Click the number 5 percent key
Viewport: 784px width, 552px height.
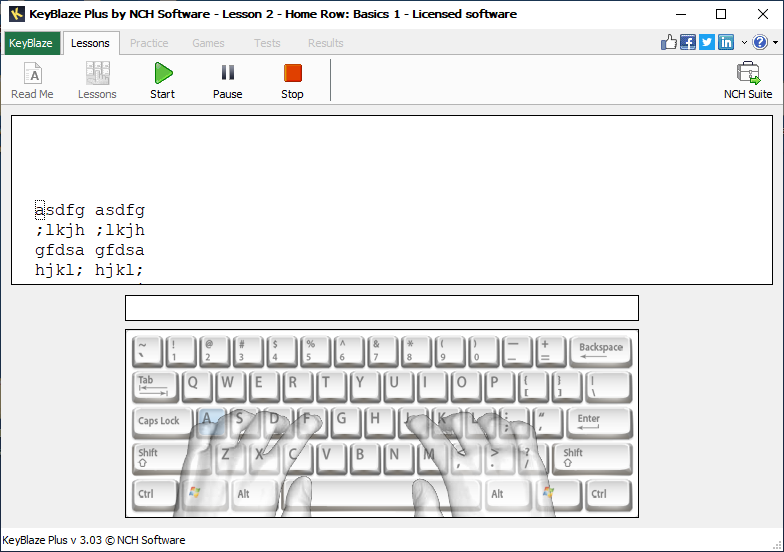tap(315, 352)
